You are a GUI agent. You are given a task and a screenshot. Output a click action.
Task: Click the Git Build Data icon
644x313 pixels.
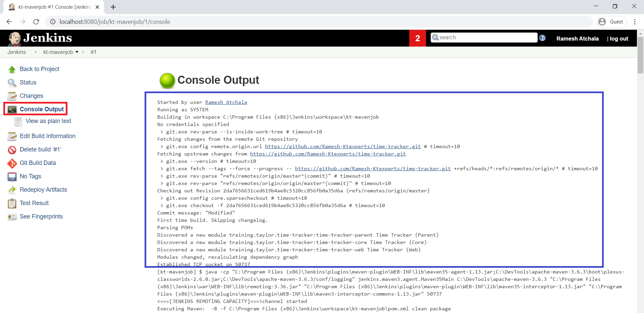pos(12,163)
